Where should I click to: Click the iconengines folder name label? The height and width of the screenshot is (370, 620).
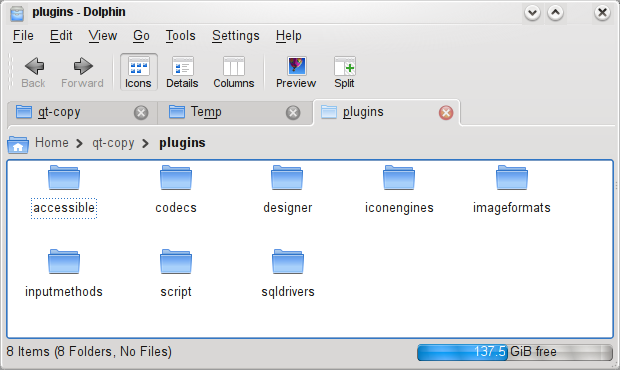[399, 208]
